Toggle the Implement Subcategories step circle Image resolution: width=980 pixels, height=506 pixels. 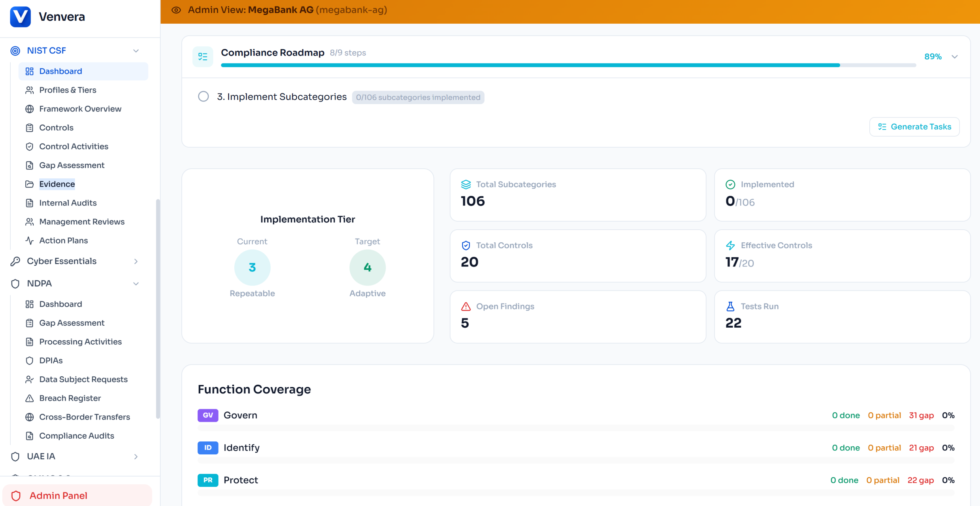click(203, 96)
